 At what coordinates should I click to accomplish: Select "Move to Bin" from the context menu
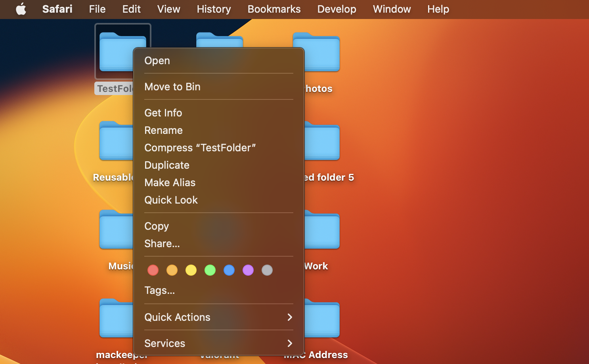point(172,87)
